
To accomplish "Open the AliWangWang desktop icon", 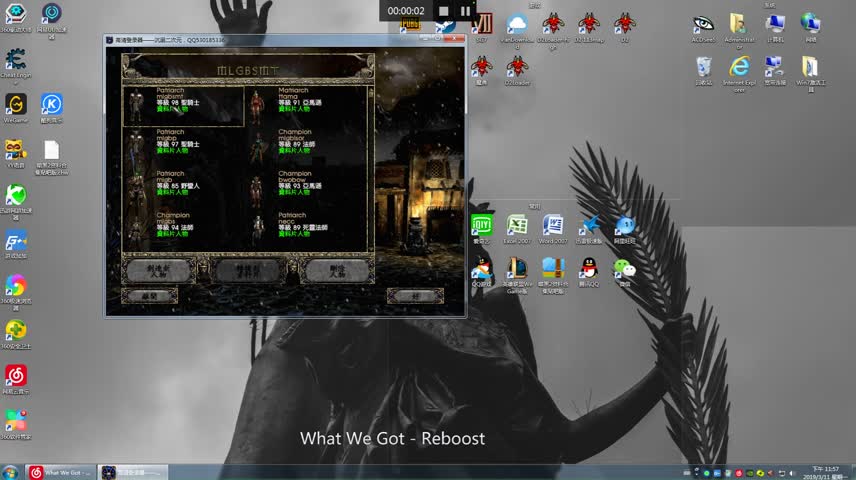I will [x=625, y=228].
